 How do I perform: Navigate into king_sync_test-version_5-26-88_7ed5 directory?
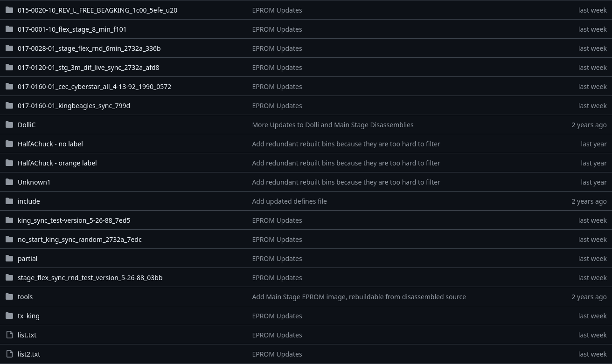click(74, 220)
